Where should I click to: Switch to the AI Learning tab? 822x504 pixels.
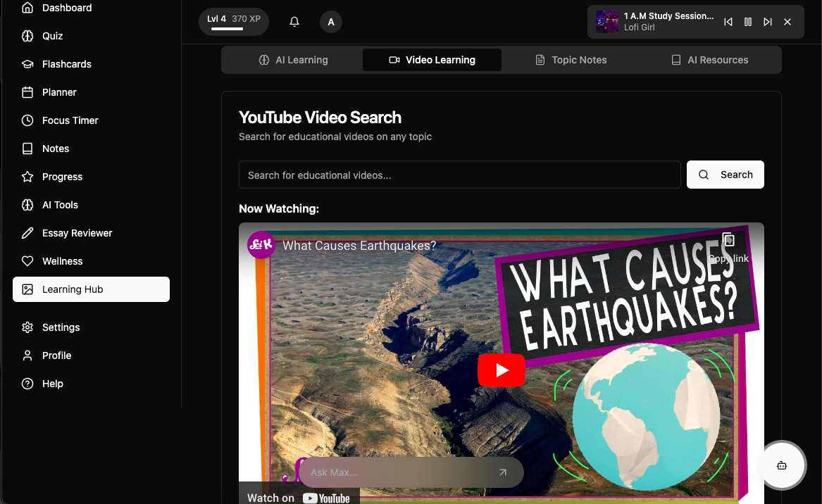[x=293, y=60]
